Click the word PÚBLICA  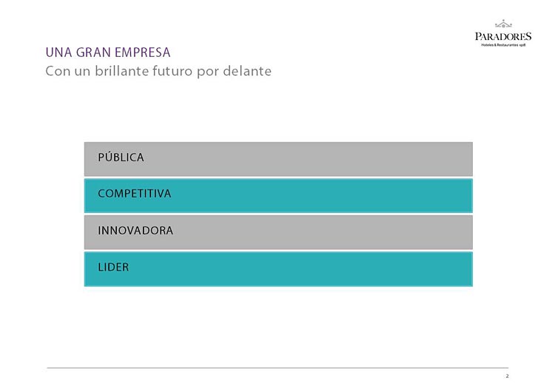(x=121, y=157)
